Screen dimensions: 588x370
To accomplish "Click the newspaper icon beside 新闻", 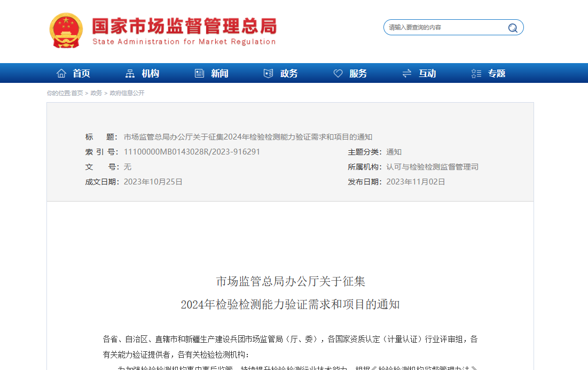I will (199, 73).
